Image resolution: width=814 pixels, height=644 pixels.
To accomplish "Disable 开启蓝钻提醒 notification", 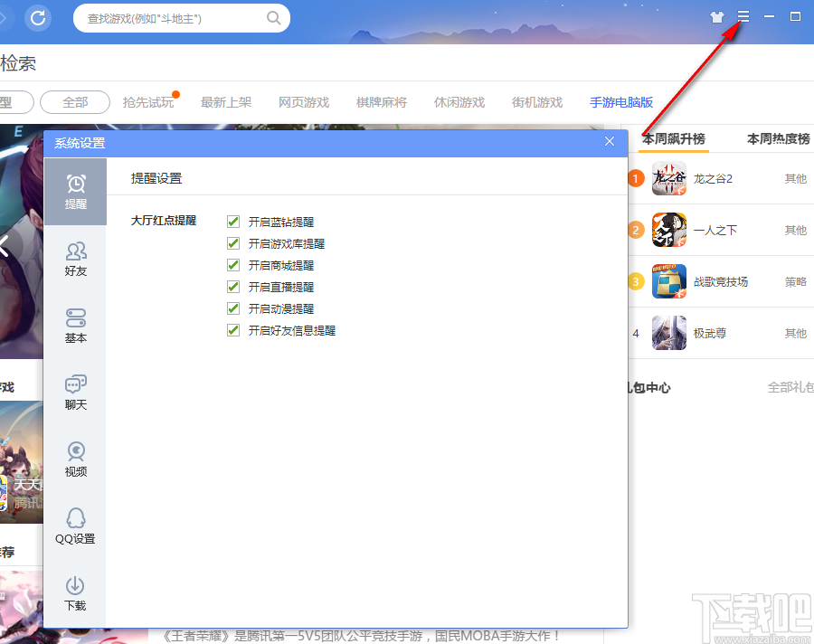I will click(x=232, y=221).
